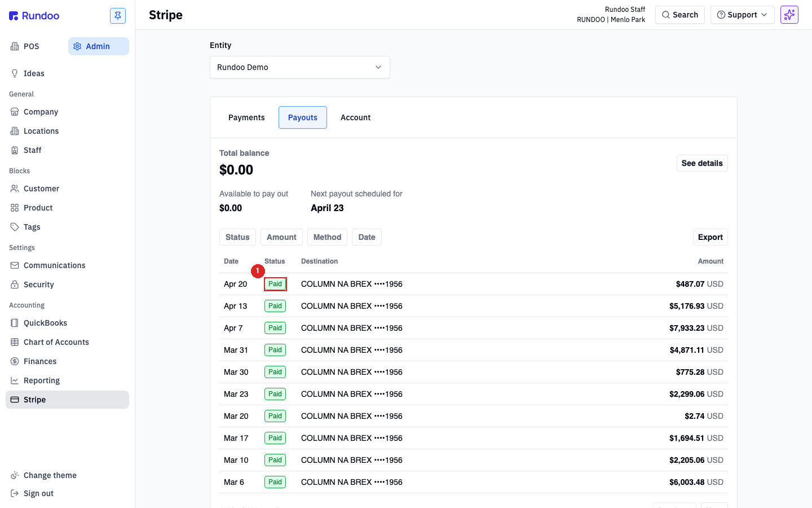
Task: Click the Communications envelope icon
Action: coord(15,265)
